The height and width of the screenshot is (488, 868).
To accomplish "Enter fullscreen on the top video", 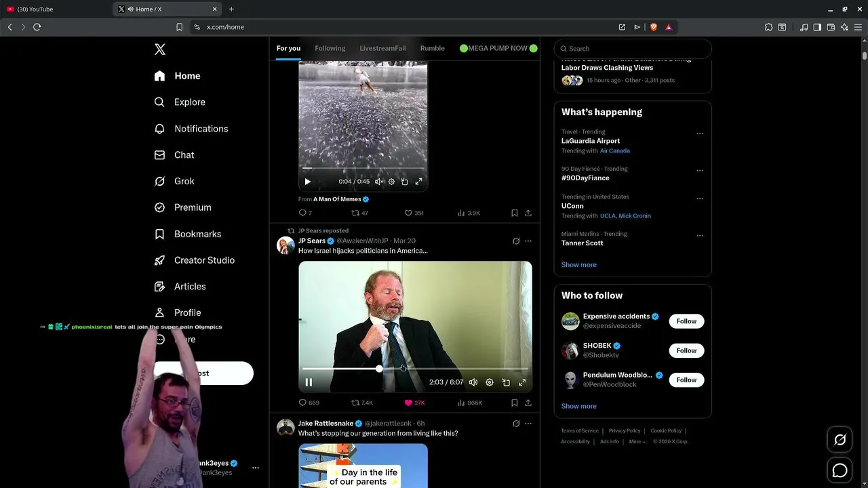I will click(418, 182).
